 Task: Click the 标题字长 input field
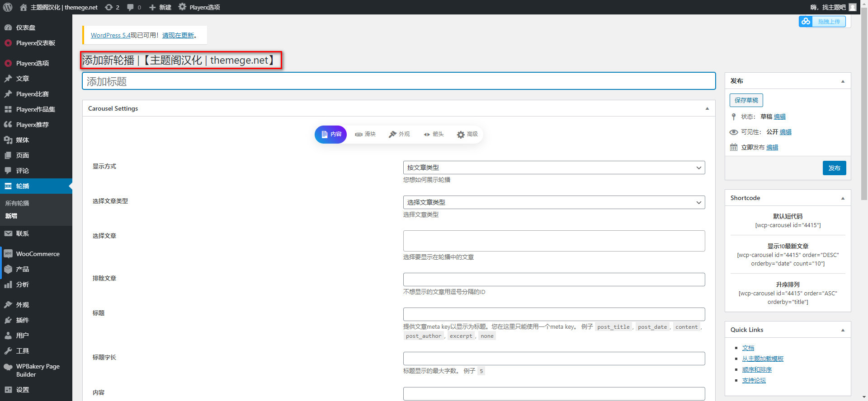pos(554,359)
